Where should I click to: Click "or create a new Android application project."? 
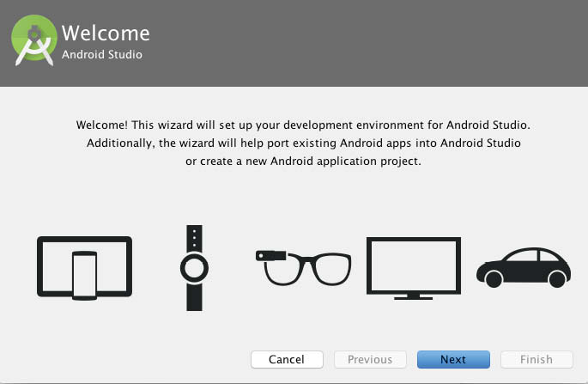click(303, 161)
